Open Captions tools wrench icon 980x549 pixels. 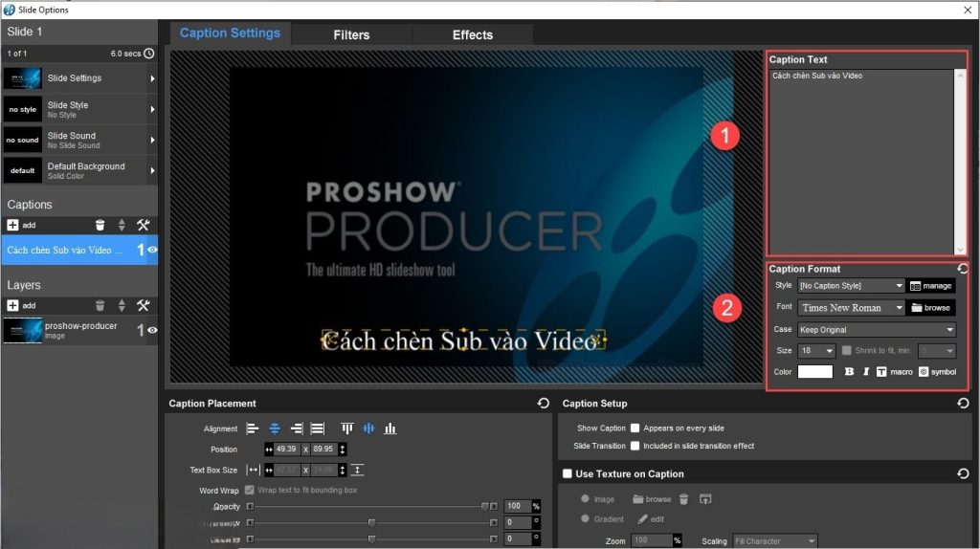coord(144,225)
